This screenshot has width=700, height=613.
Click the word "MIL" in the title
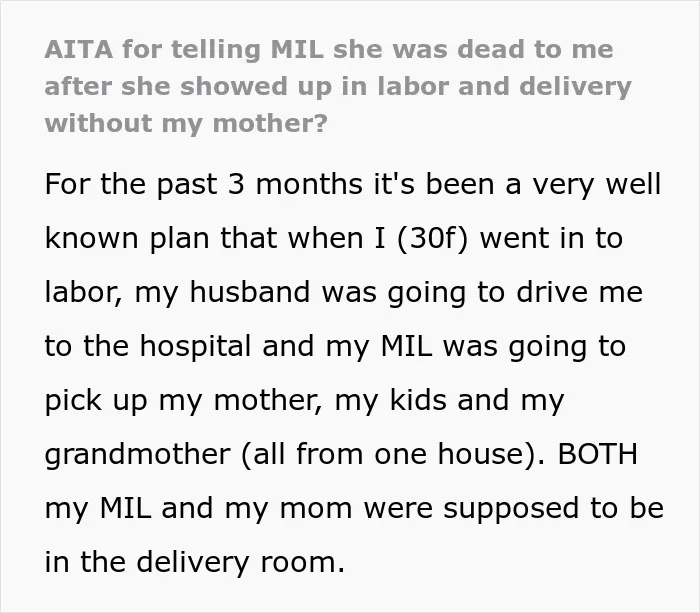(296, 49)
